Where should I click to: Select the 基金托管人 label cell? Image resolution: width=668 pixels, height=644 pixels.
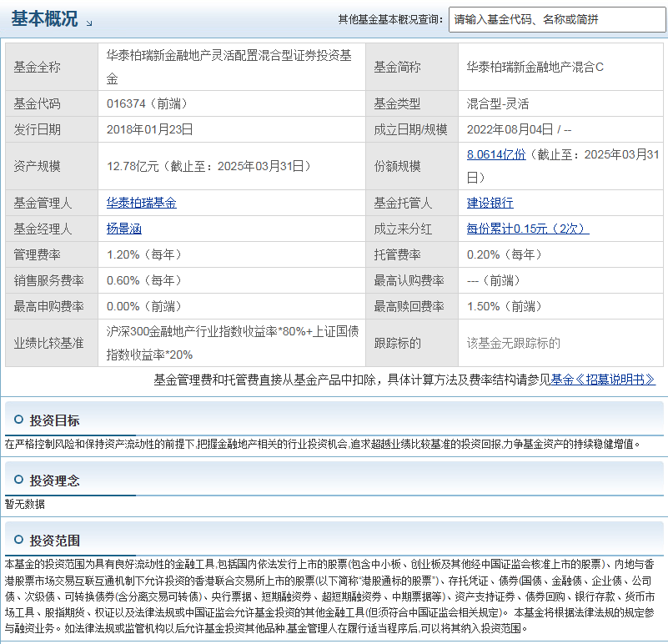pos(412,203)
